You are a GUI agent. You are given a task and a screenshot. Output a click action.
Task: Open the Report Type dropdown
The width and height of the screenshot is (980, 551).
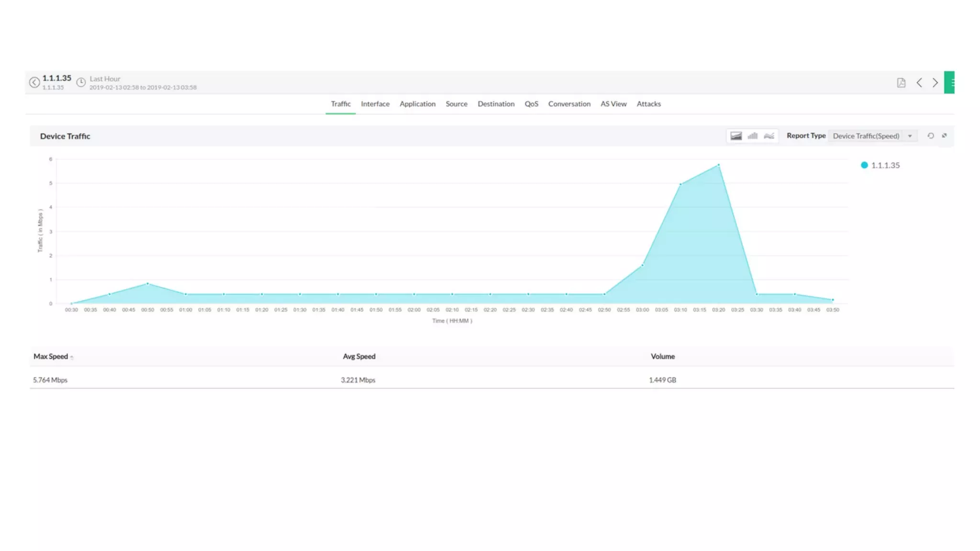[x=873, y=136]
